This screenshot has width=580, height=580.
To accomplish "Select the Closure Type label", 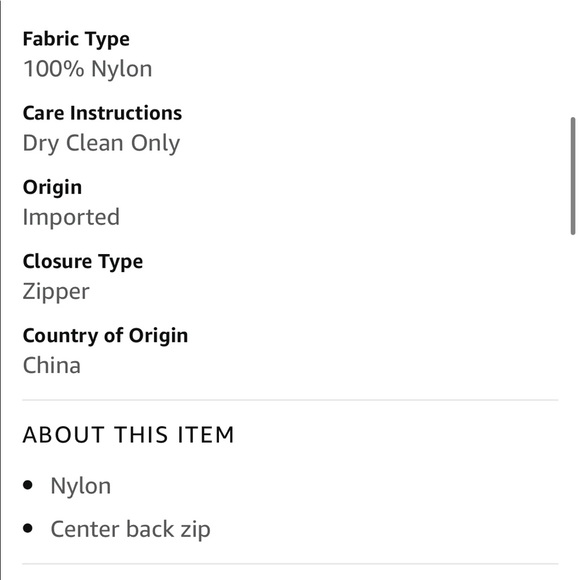I will pos(83,262).
